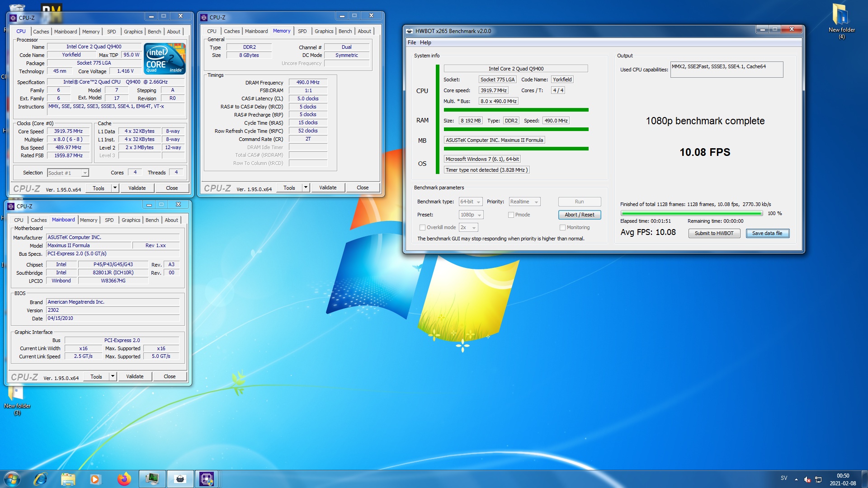868x488 pixels.
Task: Open the Help menu in HWBOT x265
Action: (x=425, y=42)
